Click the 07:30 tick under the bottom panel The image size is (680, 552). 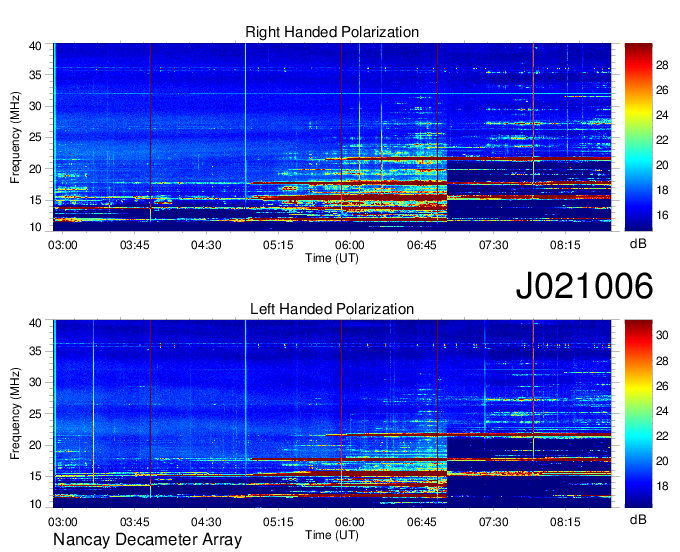pyautogui.click(x=493, y=522)
